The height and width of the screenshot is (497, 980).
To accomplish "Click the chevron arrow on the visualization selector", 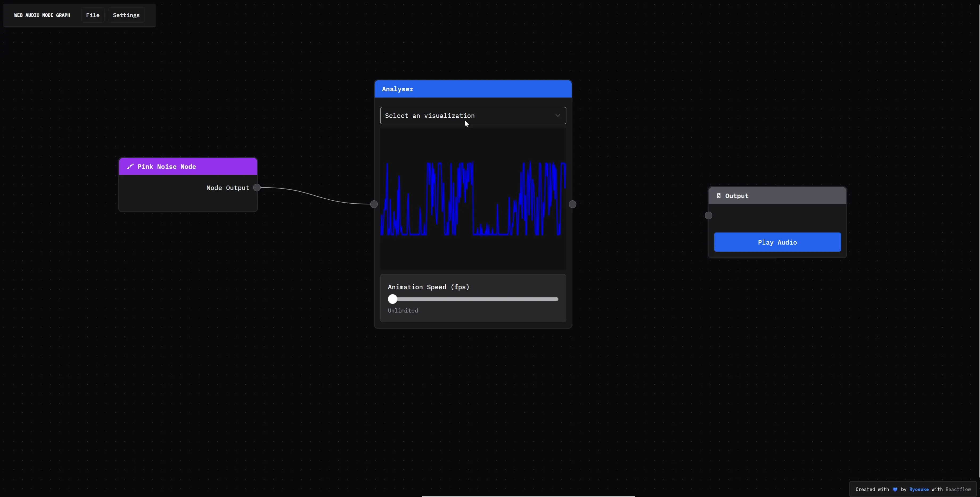I will pos(557,115).
